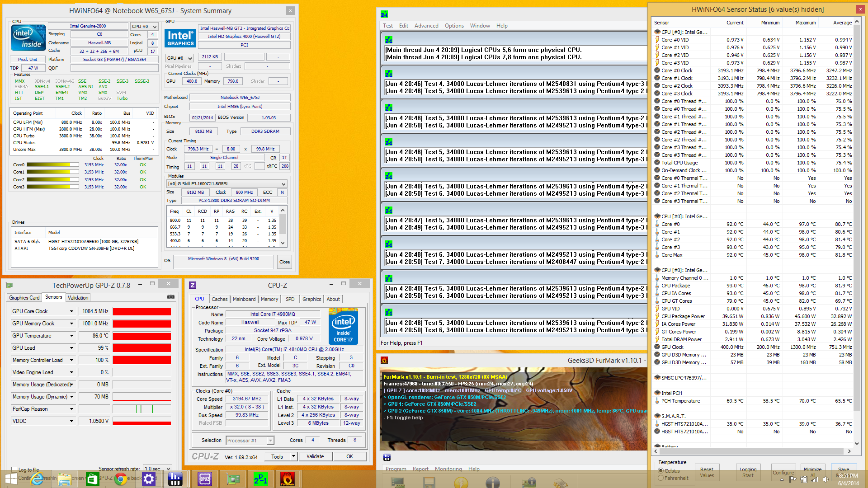Click the HWiNFO lightning sensors toolbar icon
868x488 pixels.
pos(461,482)
